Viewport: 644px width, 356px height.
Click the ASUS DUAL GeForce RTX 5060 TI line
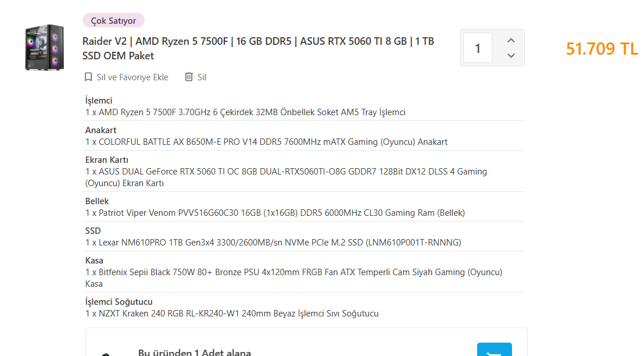click(286, 177)
